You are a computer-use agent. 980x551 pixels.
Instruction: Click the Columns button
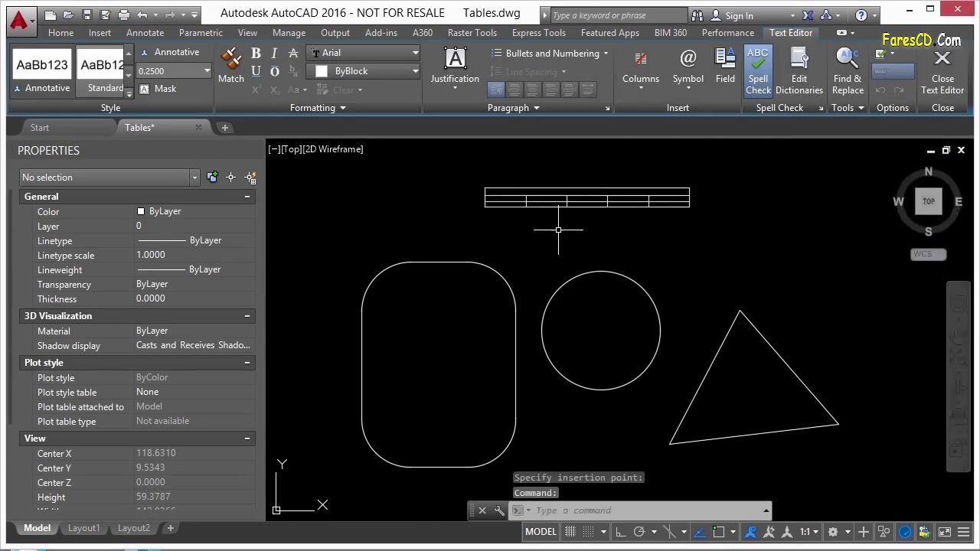tap(641, 69)
